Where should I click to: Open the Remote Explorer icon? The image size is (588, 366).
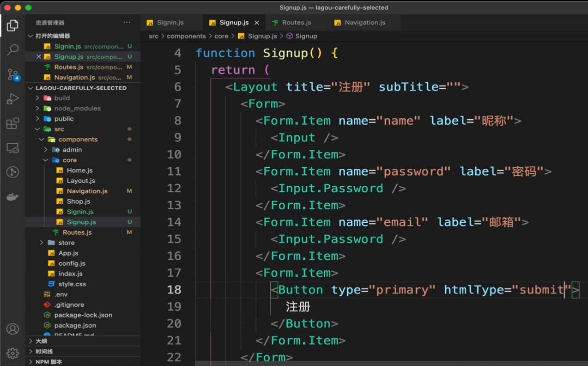pyautogui.click(x=12, y=148)
